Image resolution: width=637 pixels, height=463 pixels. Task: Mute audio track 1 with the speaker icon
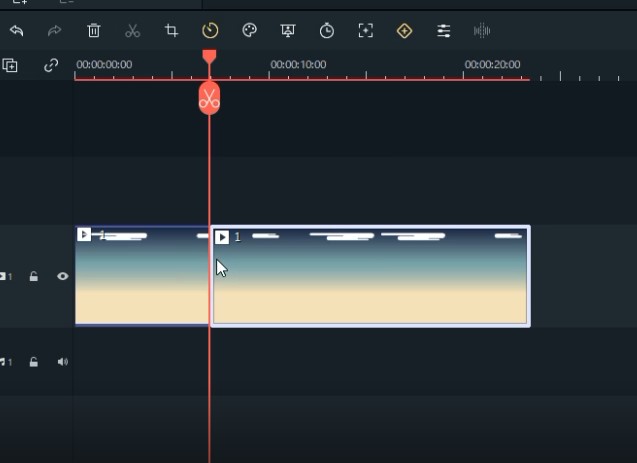[x=62, y=362]
